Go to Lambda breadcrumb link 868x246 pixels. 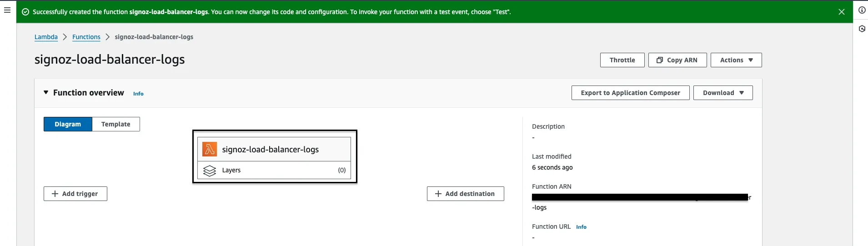46,37
